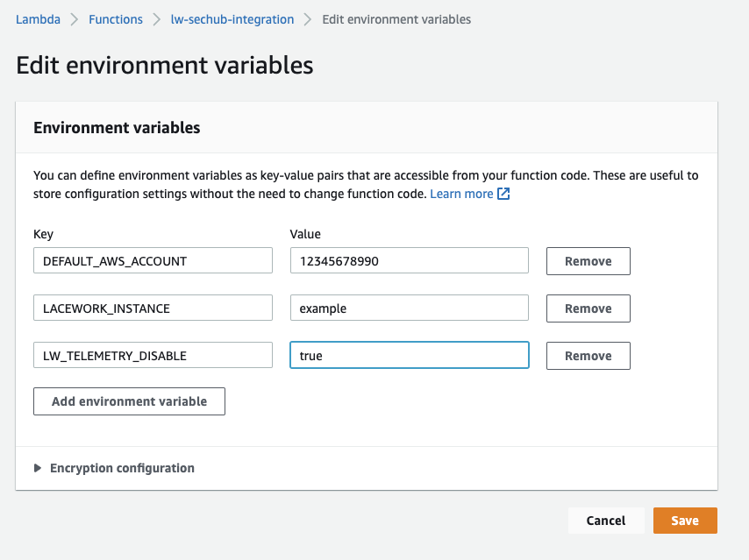749x560 pixels.
Task: Navigate to Functions via the breadcrumb
Action: [x=115, y=18]
